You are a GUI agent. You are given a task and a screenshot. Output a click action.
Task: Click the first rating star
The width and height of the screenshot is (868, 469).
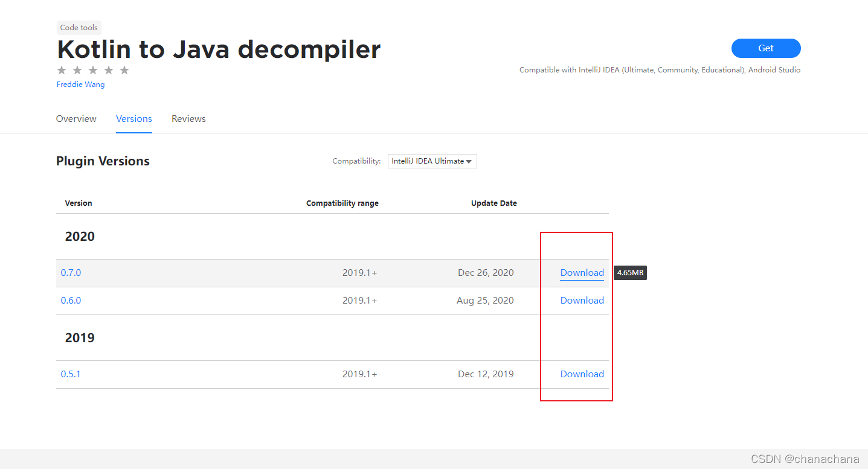[62, 70]
